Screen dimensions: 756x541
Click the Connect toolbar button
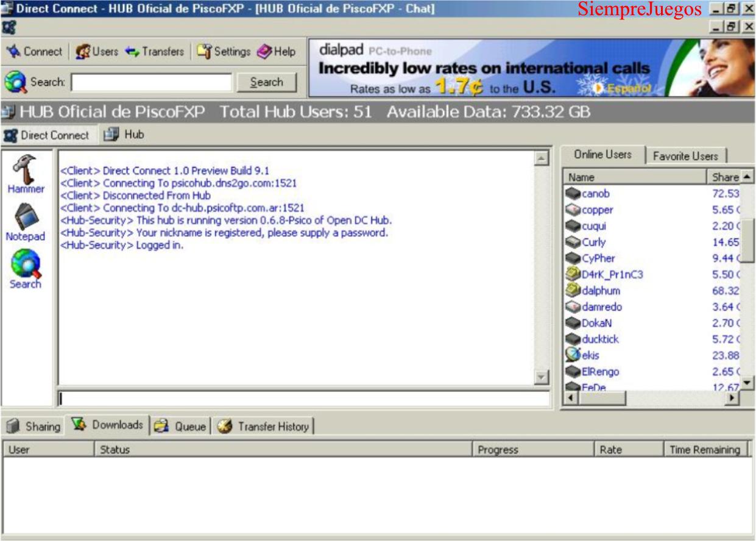click(x=34, y=52)
